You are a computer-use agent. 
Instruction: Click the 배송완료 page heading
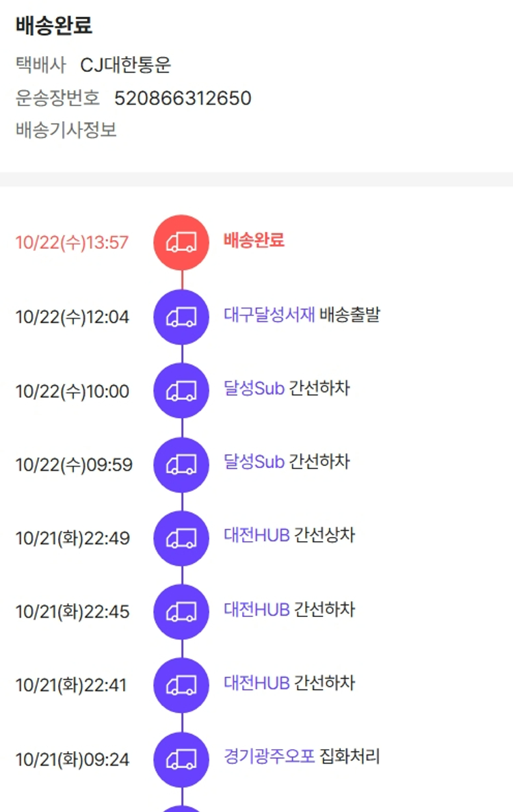(54, 26)
